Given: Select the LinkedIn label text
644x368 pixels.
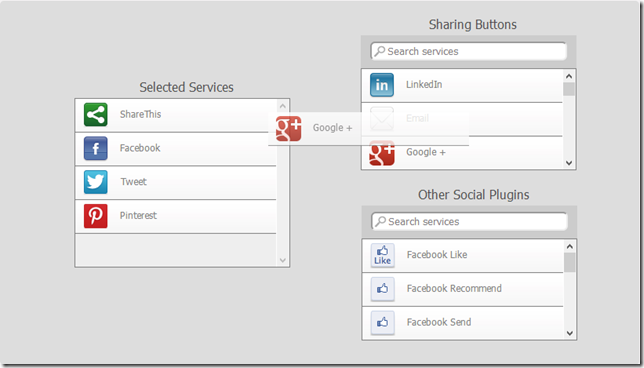Looking at the screenshot, I should [424, 84].
